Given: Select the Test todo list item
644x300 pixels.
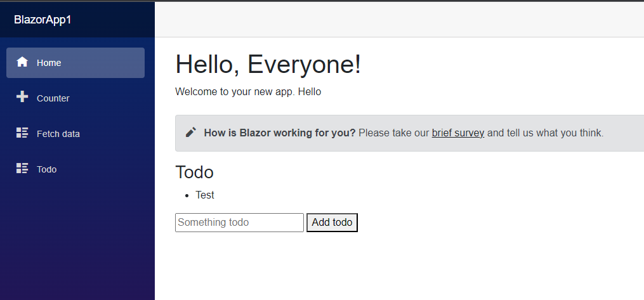Looking at the screenshot, I should (204, 195).
